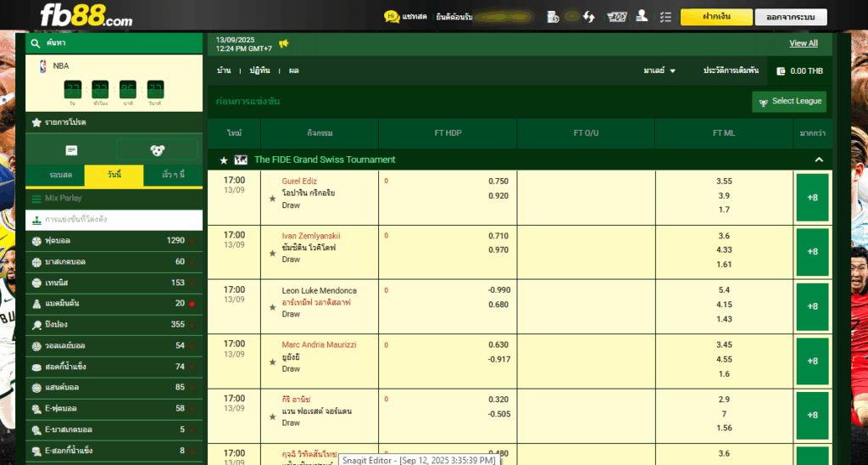
Task: Click the ออกจากระบบ logout button
Action: (791, 17)
